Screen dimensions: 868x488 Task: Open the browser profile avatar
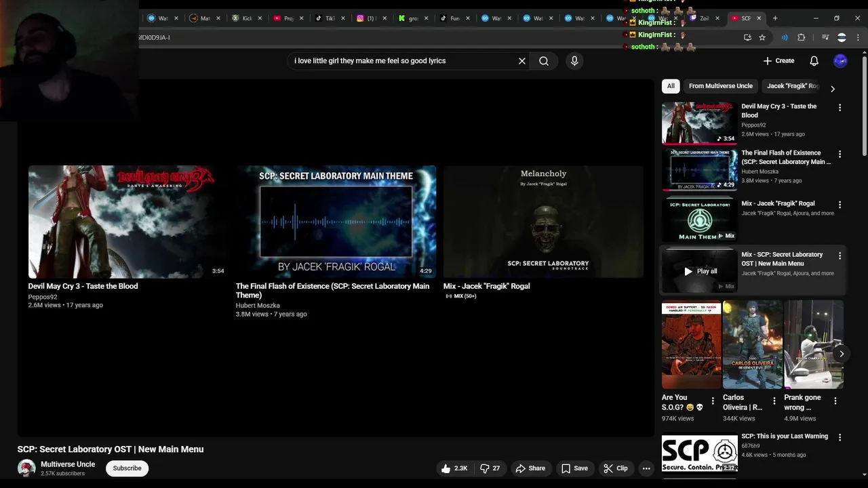[x=842, y=37]
